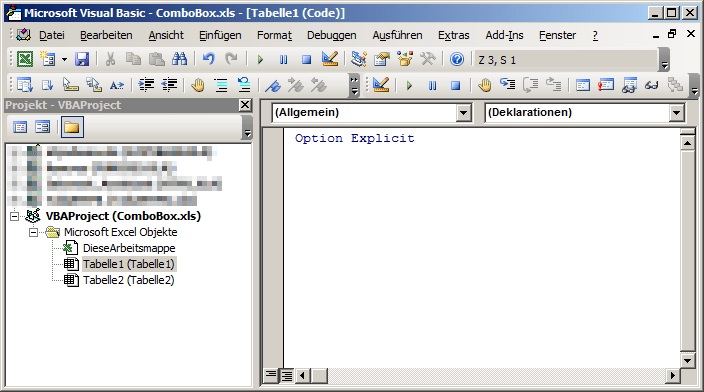The height and width of the screenshot is (392, 704).
Task: Click the horizontal scroll right arrow
Action: click(x=672, y=375)
